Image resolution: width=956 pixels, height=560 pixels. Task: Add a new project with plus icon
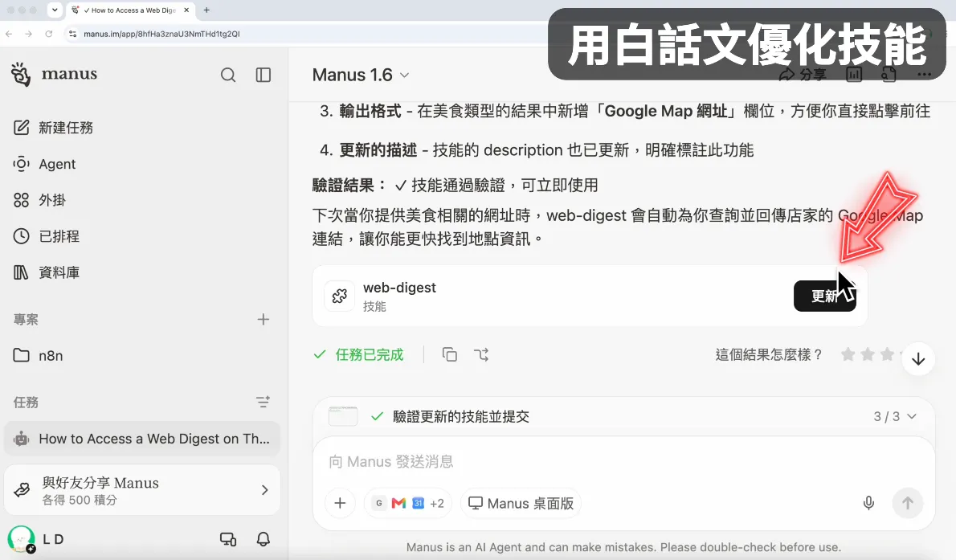tap(264, 319)
